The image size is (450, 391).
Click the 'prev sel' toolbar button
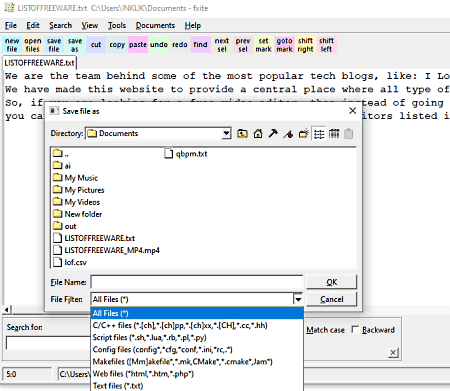243,45
